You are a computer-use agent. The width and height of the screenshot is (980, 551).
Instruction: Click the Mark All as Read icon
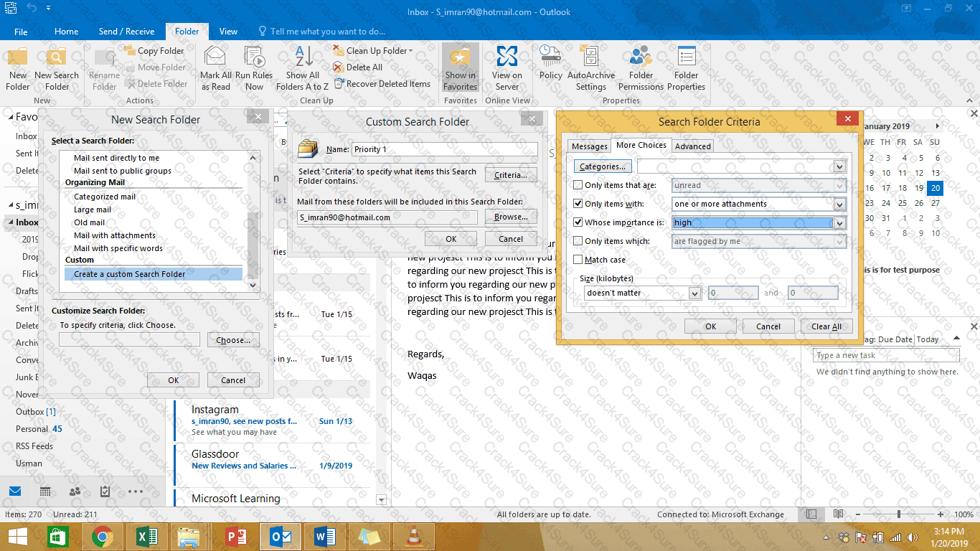[x=215, y=57]
